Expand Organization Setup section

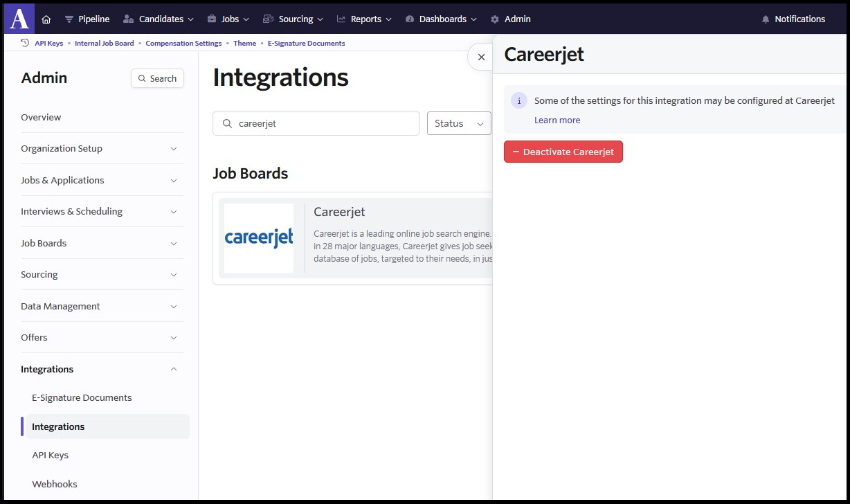click(99, 149)
